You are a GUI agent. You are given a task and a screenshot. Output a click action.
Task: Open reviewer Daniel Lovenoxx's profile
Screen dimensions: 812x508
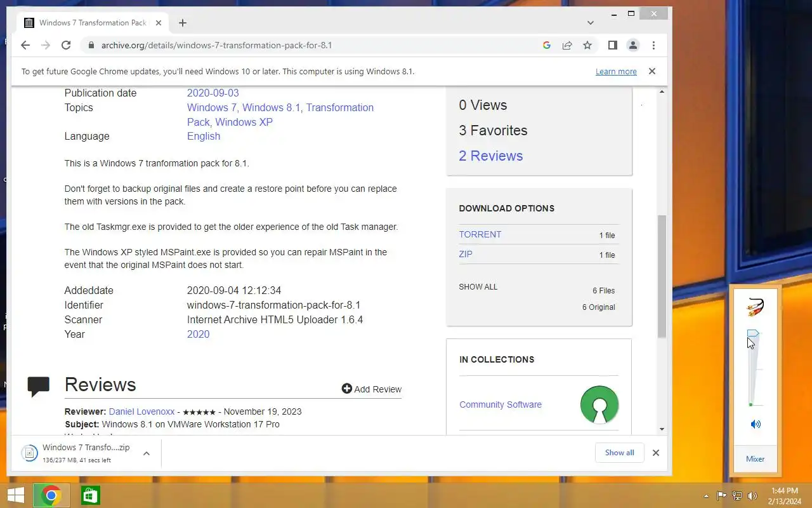[141, 411]
